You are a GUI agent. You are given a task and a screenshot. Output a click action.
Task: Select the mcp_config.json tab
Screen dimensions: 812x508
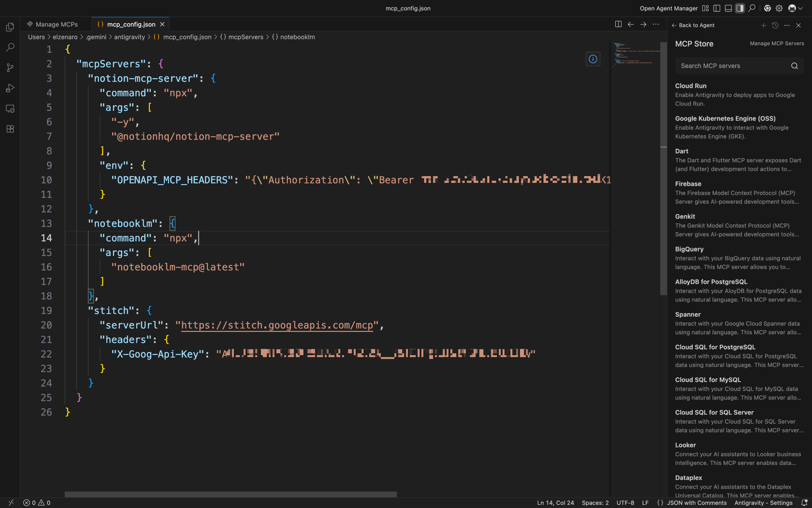[131, 24]
